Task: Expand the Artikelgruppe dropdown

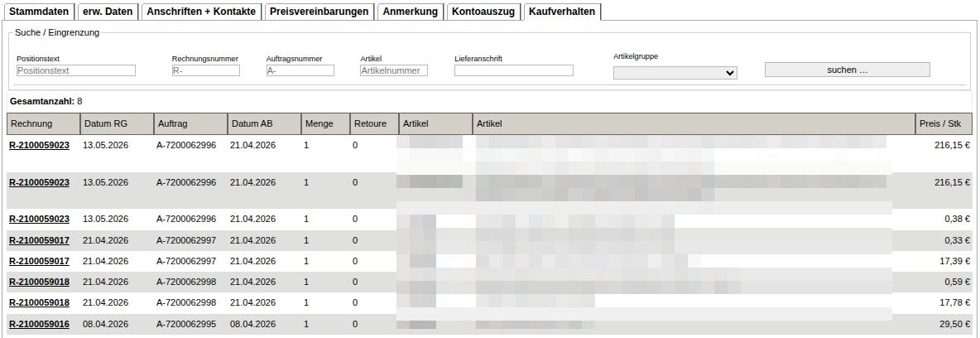Action: (675, 73)
